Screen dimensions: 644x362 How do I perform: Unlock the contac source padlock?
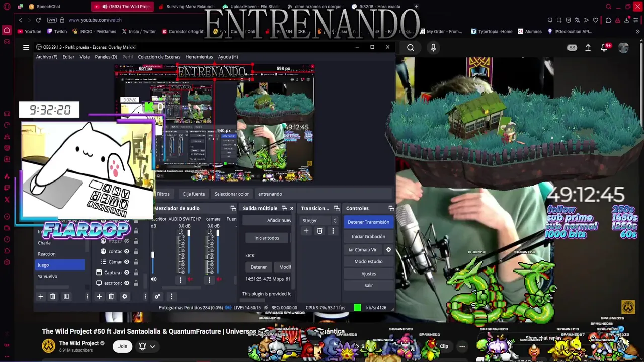[x=136, y=251]
